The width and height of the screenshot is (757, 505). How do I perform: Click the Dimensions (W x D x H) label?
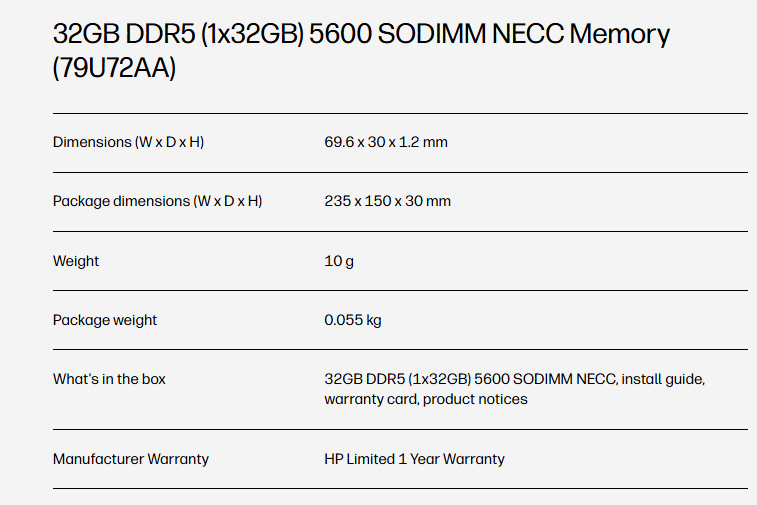pyautogui.click(x=128, y=142)
